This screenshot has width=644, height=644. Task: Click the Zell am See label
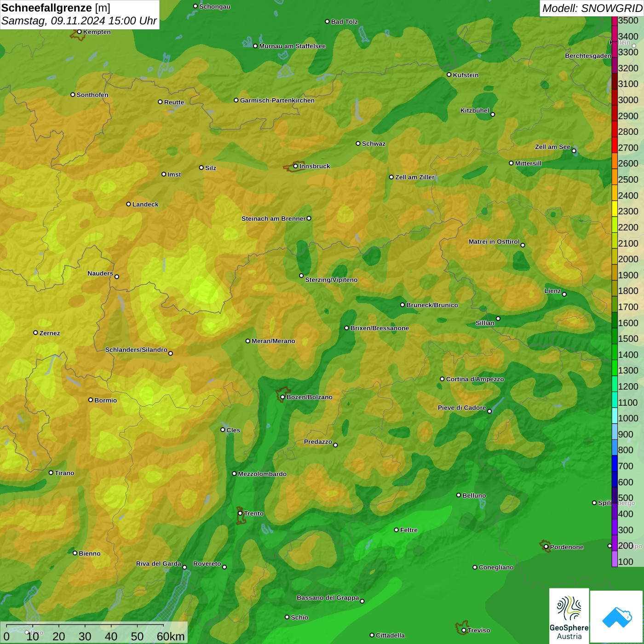[x=552, y=147]
